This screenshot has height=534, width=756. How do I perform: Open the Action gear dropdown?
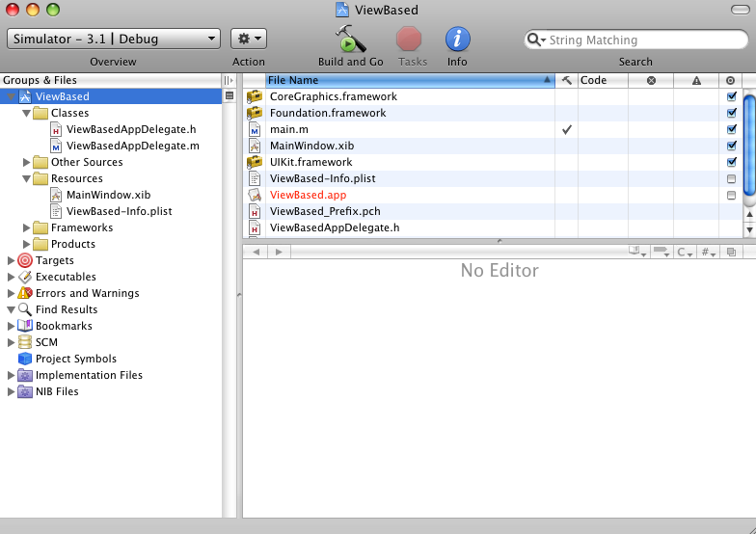249,39
